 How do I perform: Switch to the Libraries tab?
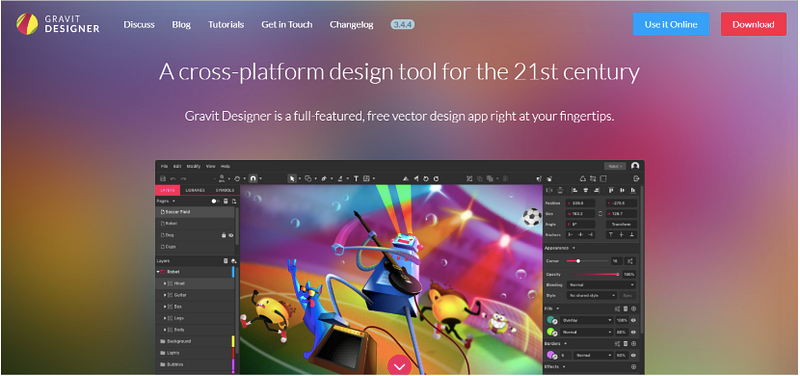pyautogui.click(x=195, y=190)
